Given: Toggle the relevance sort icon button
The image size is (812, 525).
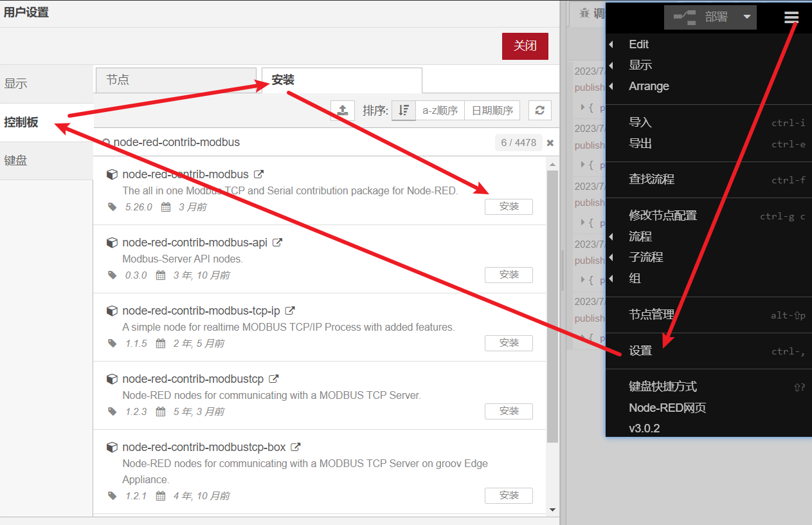Looking at the screenshot, I should coord(404,110).
